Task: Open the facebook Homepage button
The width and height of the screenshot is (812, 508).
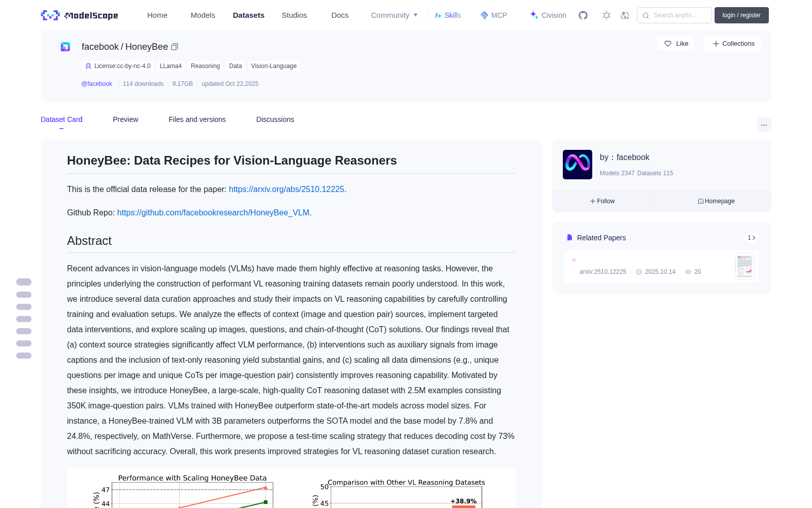Action: (716, 201)
